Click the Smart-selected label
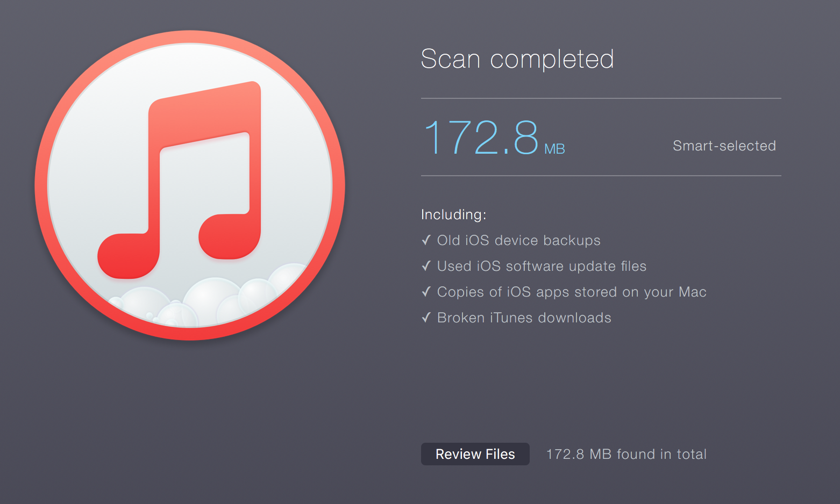This screenshot has width=840, height=504. [x=724, y=146]
